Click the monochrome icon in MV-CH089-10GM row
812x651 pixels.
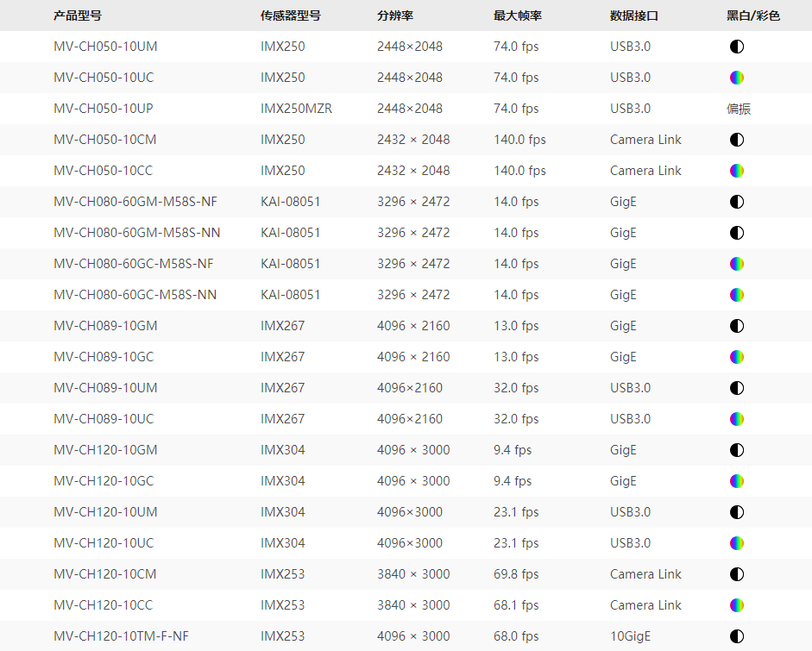point(736,326)
